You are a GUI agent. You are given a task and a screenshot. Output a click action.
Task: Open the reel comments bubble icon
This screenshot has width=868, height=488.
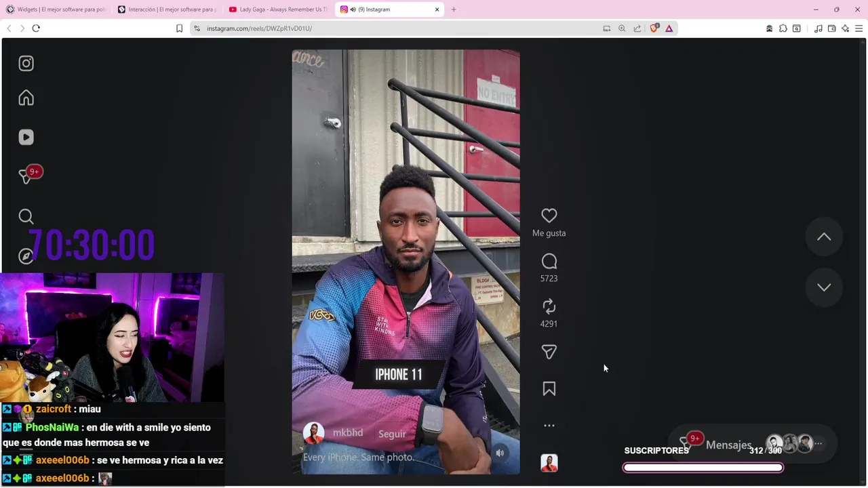tap(549, 261)
